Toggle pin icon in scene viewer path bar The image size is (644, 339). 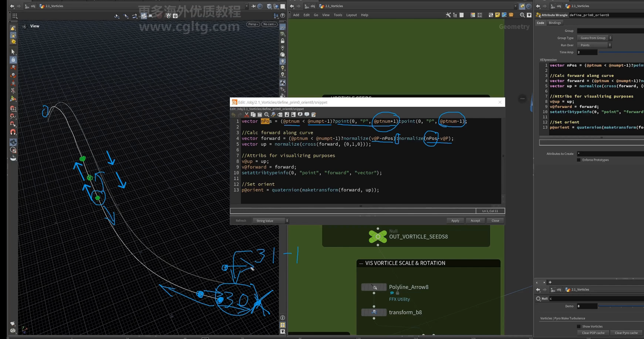click(253, 6)
